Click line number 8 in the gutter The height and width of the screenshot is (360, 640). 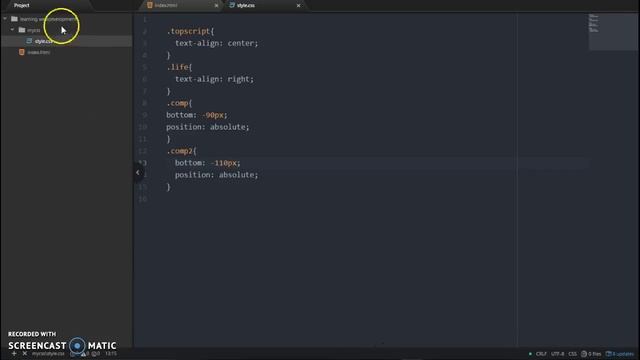pyautogui.click(x=144, y=103)
